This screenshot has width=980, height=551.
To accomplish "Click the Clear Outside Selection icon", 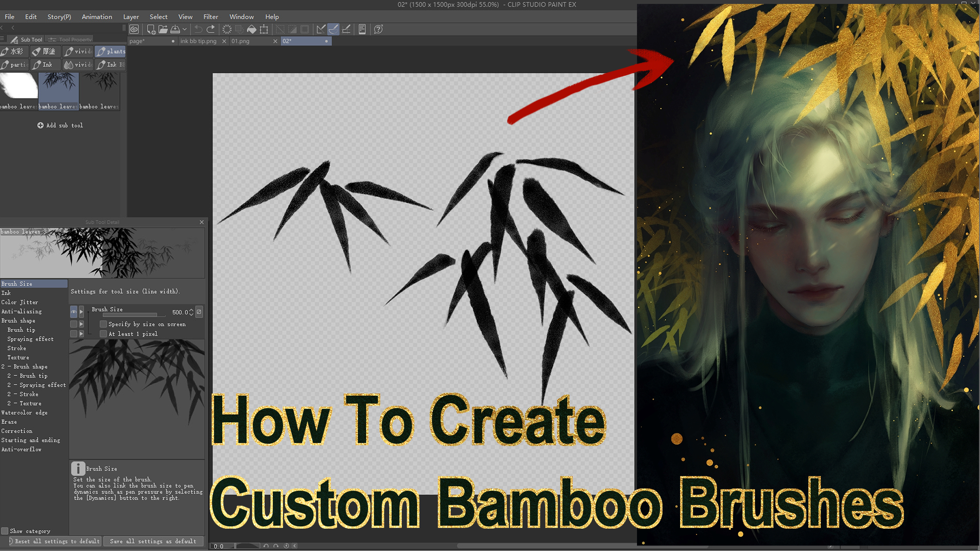I will 239,29.
